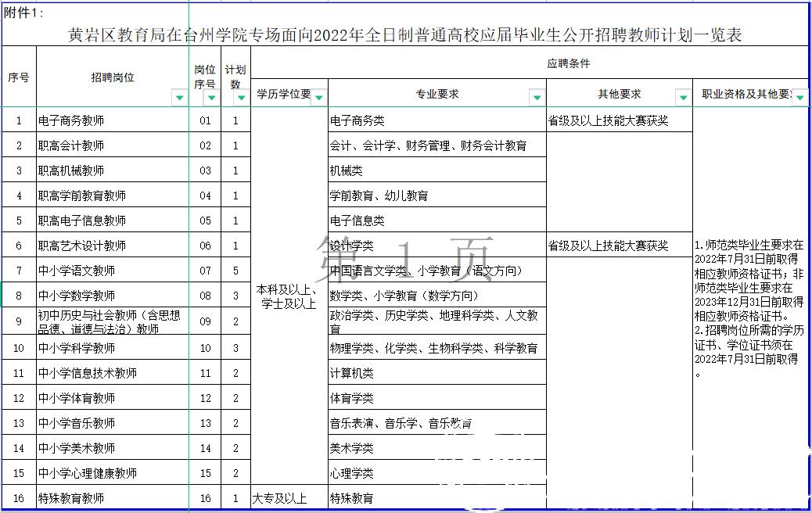
Task: Select the cell 物理学类、化学类、生物科学类、科学教育
Action: [437, 348]
